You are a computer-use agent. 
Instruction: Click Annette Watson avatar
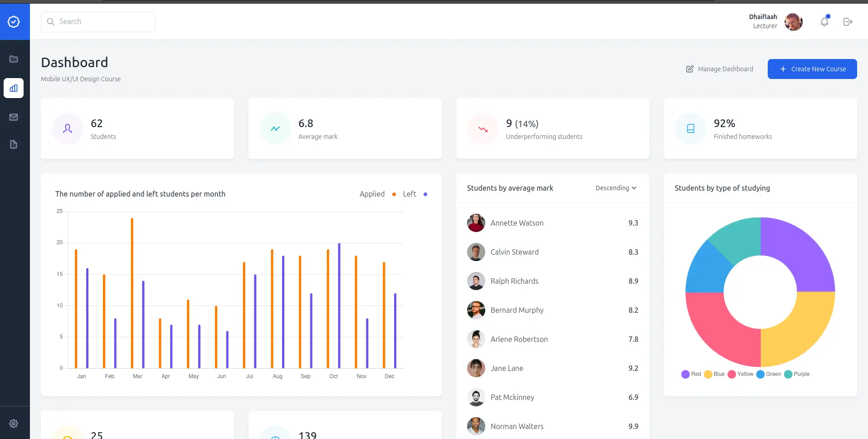tap(476, 223)
